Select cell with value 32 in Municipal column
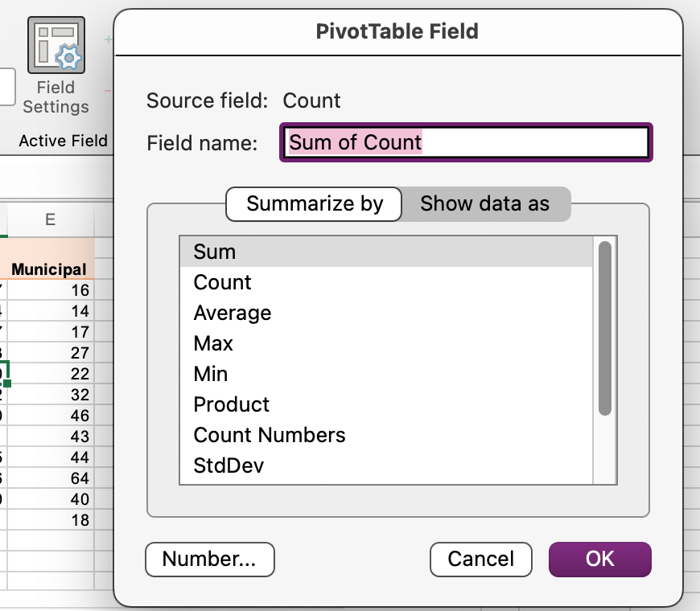This screenshot has width=700, height=611. click(51, 395)
